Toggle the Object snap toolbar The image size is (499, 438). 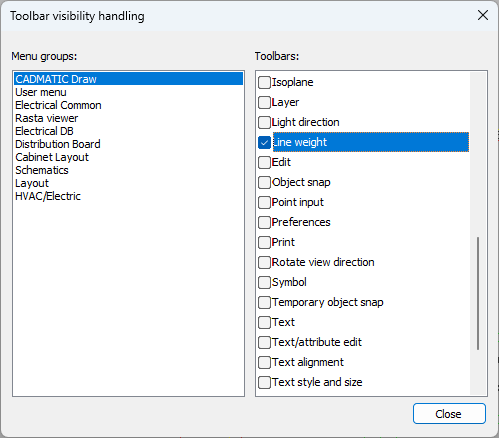[x=264, y=182]
